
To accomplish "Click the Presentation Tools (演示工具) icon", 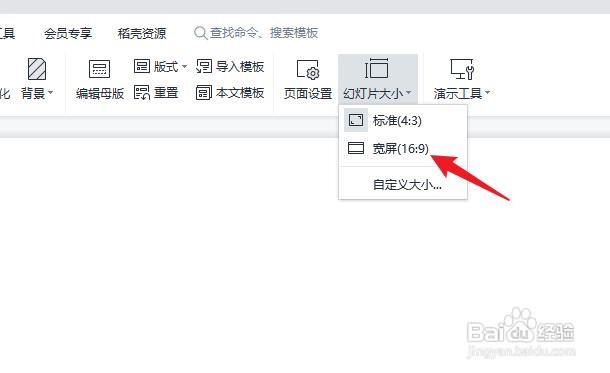I will pos(462,69).
